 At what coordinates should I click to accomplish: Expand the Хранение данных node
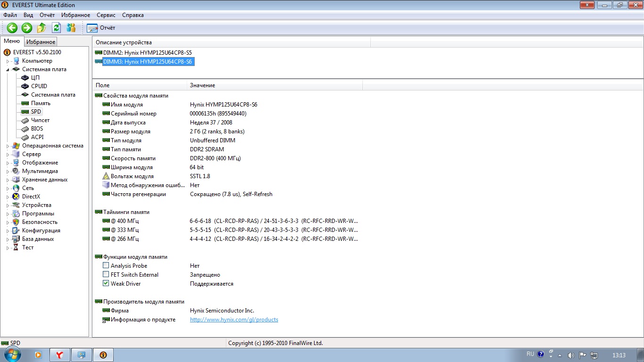[8, 180]
